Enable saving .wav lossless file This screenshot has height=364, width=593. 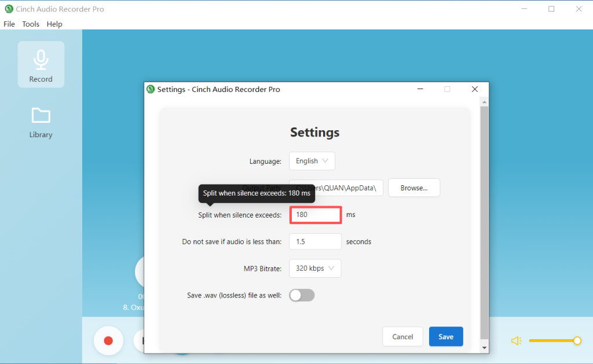pyautogui.click(x=302, y=295)
